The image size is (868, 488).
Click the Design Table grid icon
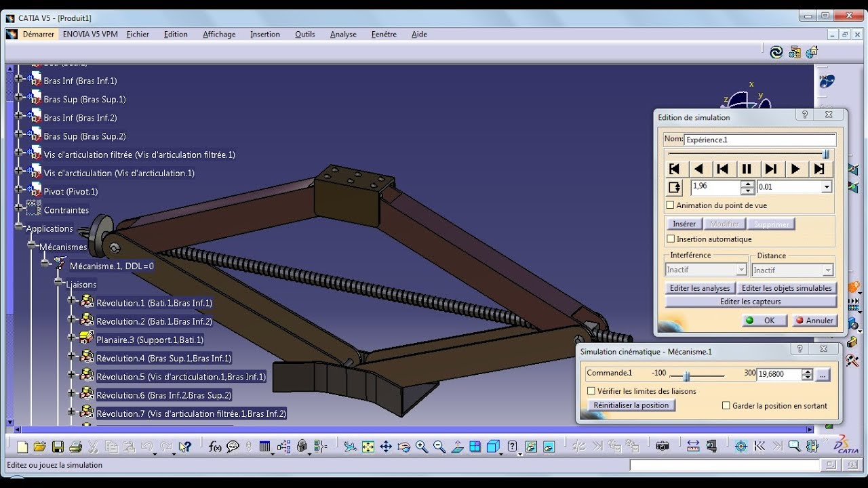pyautogui.click(x=264, y=447)
